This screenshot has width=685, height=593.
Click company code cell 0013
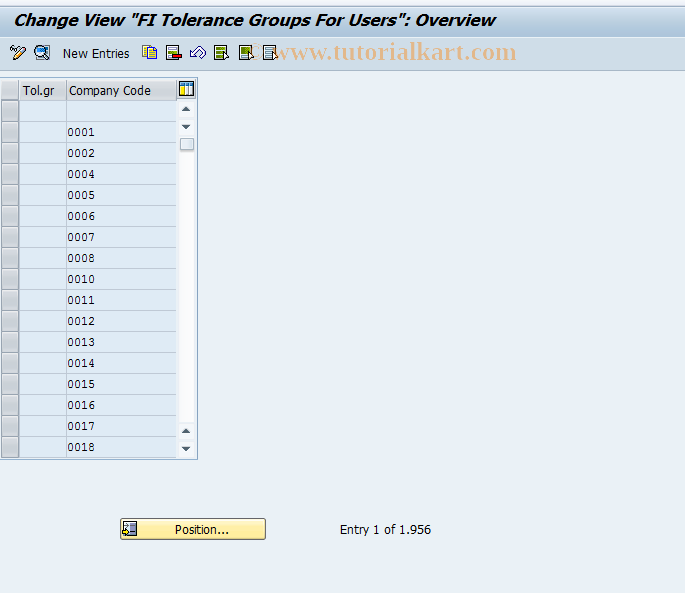[121, 342]
